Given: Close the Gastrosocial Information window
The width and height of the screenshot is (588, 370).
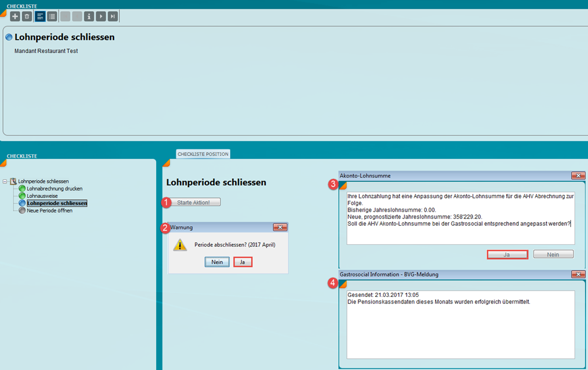Looking at the screenshot, I should point(577,274).
